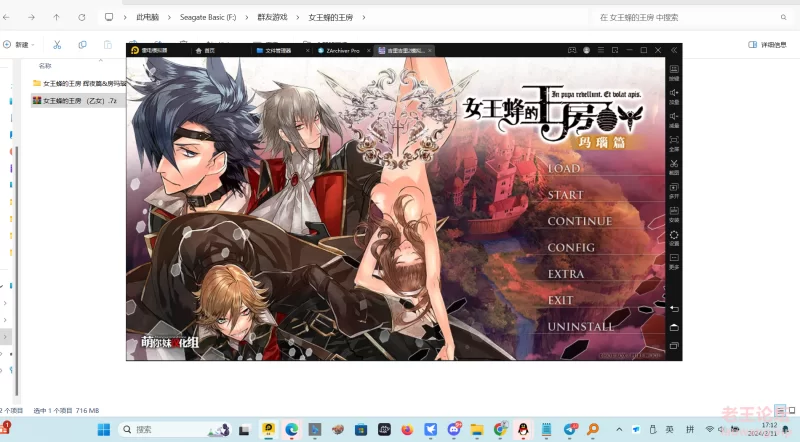Click Seagate Basic (F:) breadcrumb
800x442 pixels.
point(208,17)
